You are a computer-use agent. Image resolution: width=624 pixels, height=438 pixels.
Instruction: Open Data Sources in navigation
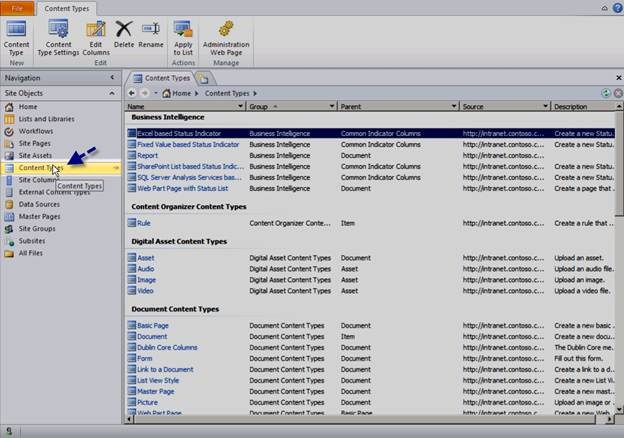pyautogui.click(x=39, y=204)
